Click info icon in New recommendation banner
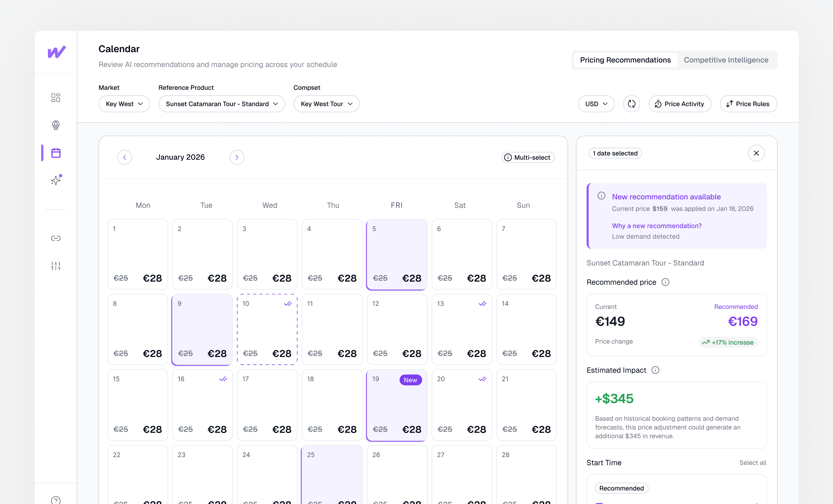The width and height of the screenshot is (833, 504). 601,195
